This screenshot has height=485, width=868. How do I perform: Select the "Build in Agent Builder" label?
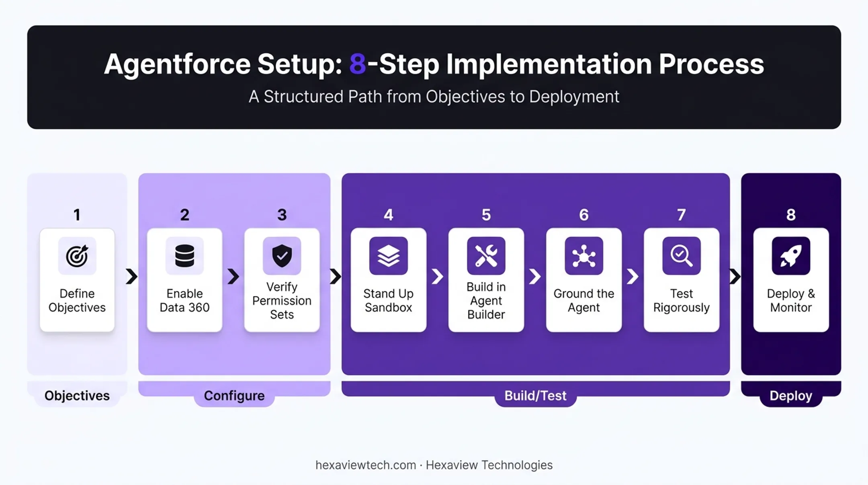(486, 300)
